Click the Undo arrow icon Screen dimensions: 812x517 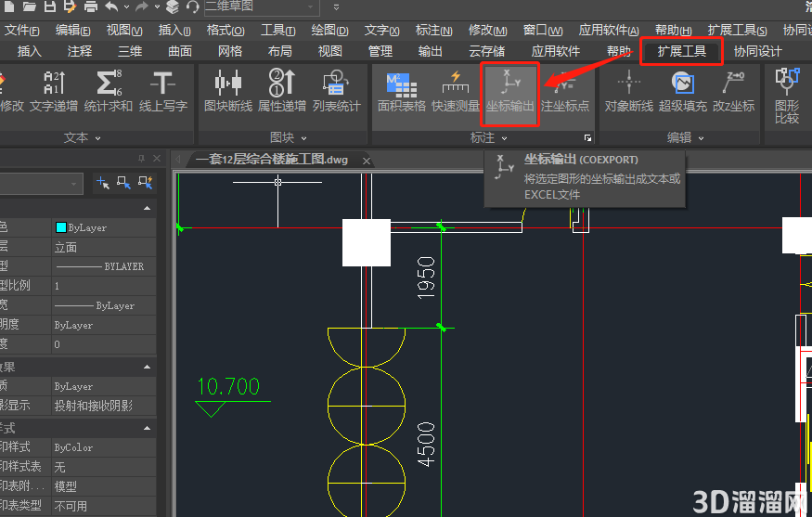111,6
